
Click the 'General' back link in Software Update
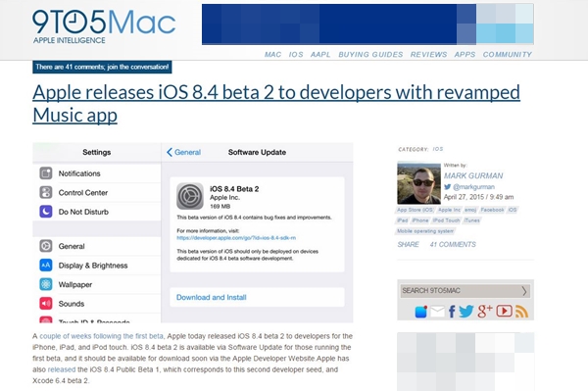187,152
